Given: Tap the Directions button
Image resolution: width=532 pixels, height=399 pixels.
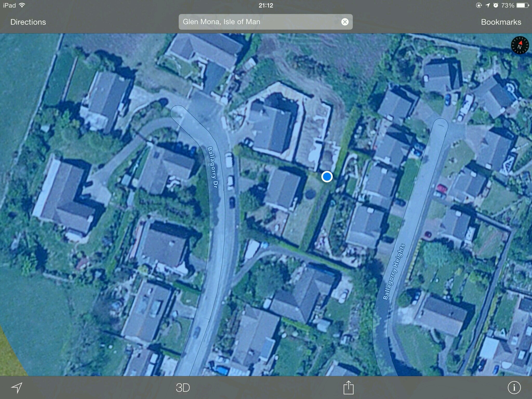Looking at the screenshot, I should (x=28, y=22).
